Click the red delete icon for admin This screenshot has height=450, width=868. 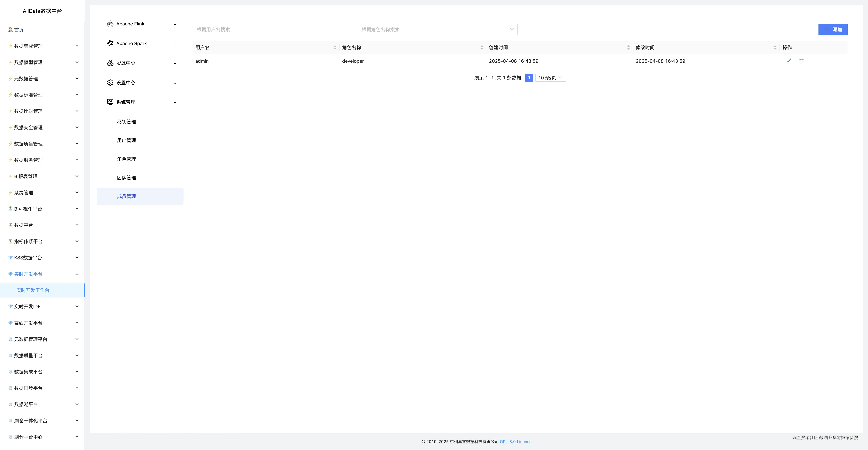pos(801,61)
